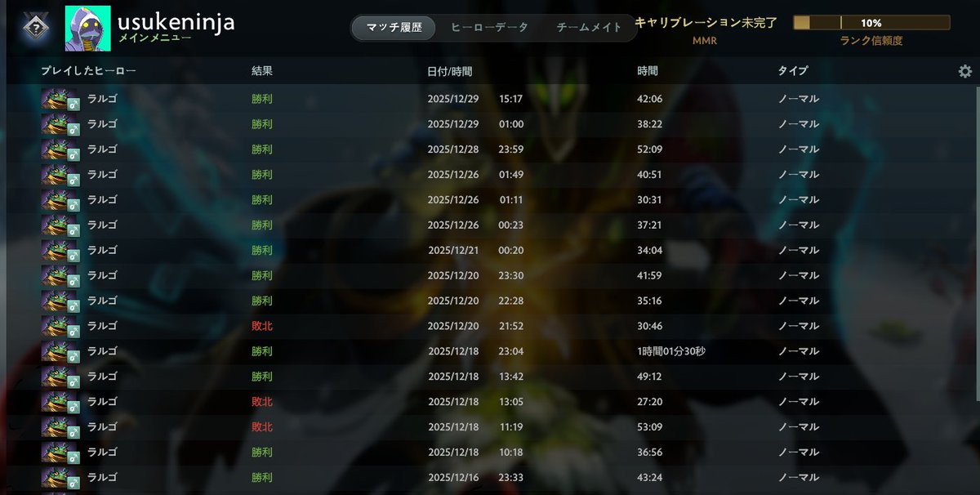Click 勝利 result of the 2025/12/28 23:59 match
Viewport: 980px width, 495px height.
click(262, 149)
